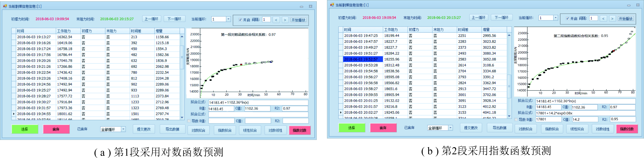Click 线性拟合 button in right window
The width and height of the screenshot is (644, 158).
click(577, 129)
